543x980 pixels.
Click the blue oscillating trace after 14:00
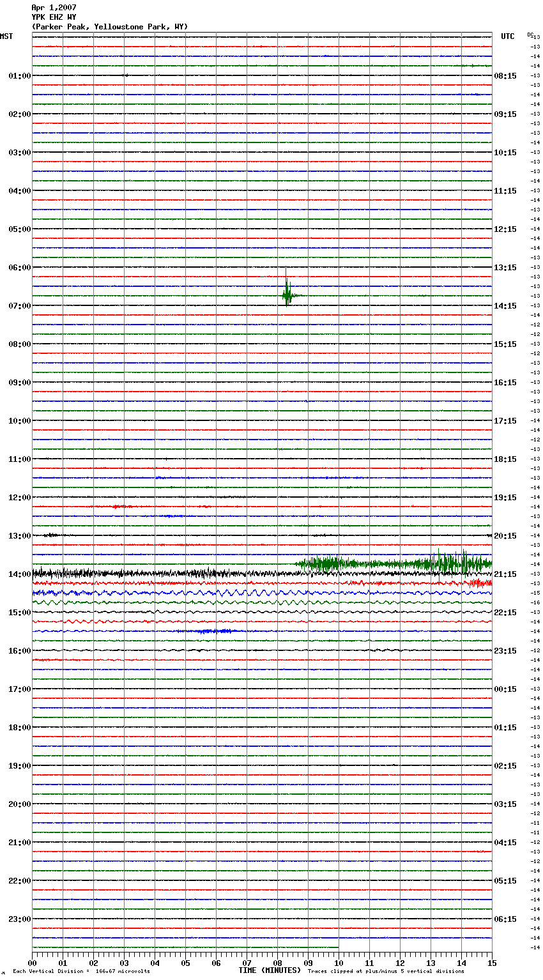click(262, 593)
